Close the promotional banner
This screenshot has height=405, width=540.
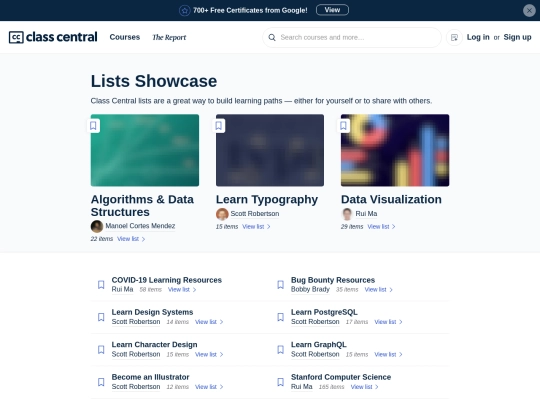tap(529, 10)
